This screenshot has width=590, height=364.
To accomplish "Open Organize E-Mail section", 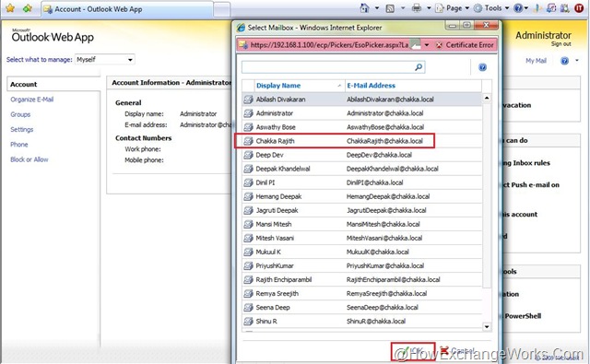I will pos(32,100).
